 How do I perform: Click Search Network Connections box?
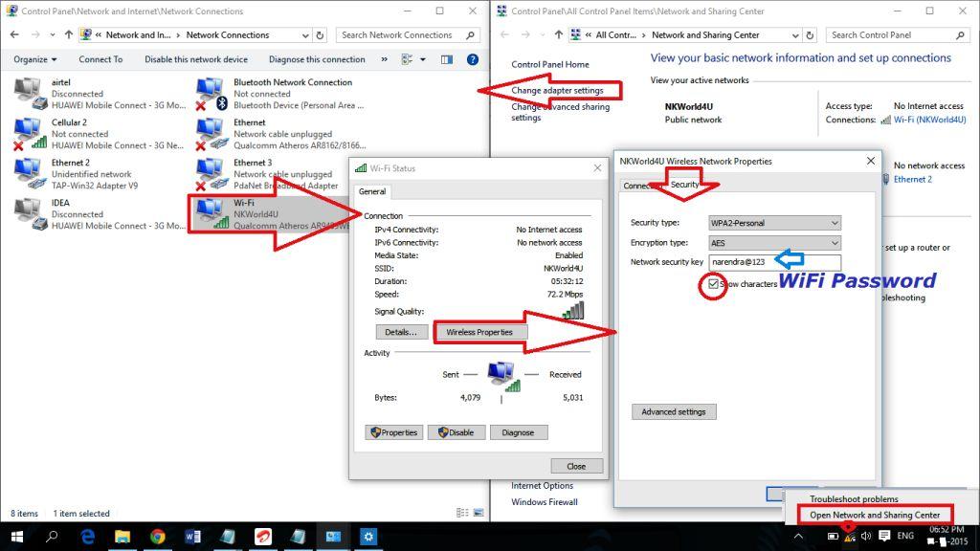point(408,35)
